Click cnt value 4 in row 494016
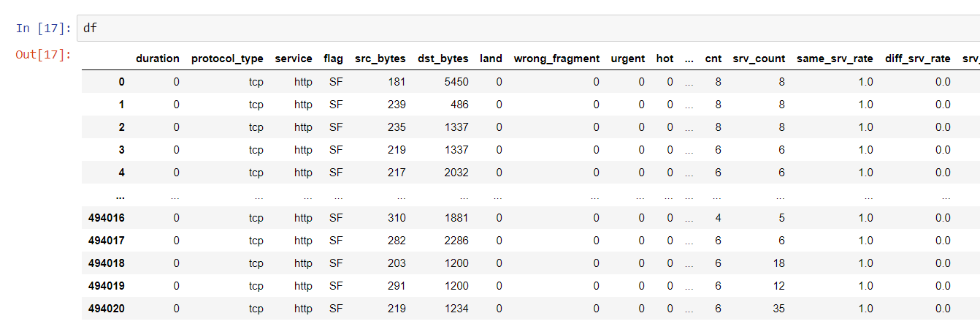Image resolution: width=980 pixels, height=324 pixels. tap(718, 218)
